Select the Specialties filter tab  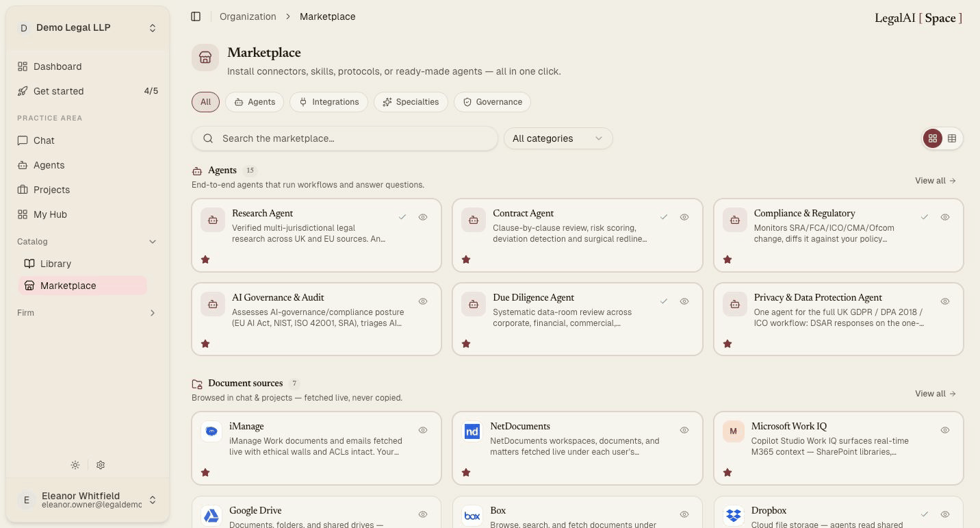click(x=411, y=102)
